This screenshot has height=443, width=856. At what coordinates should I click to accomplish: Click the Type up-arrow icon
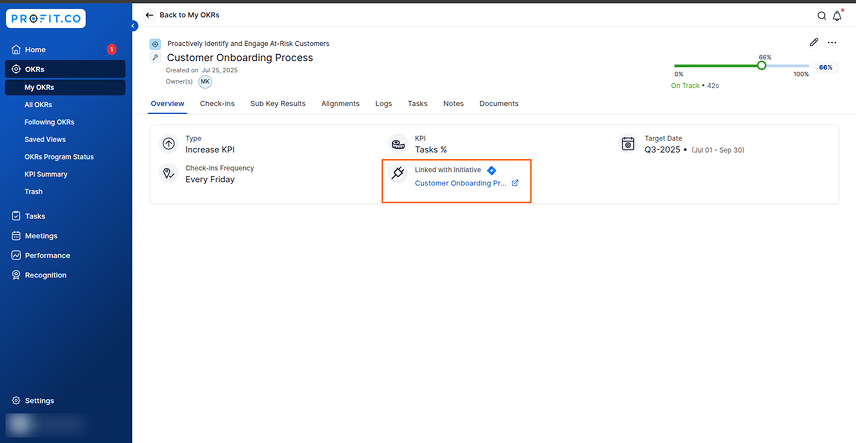pyautogui.click(x=169, y=144)
